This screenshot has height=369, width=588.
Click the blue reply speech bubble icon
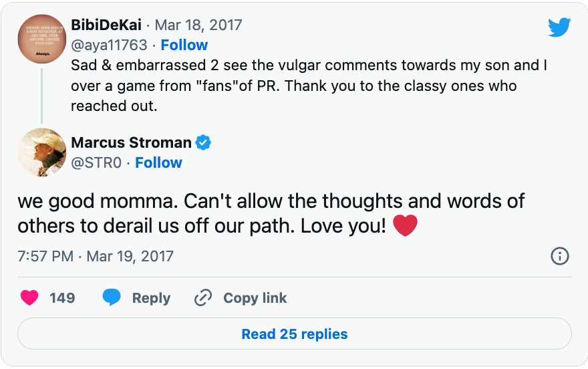112,298
